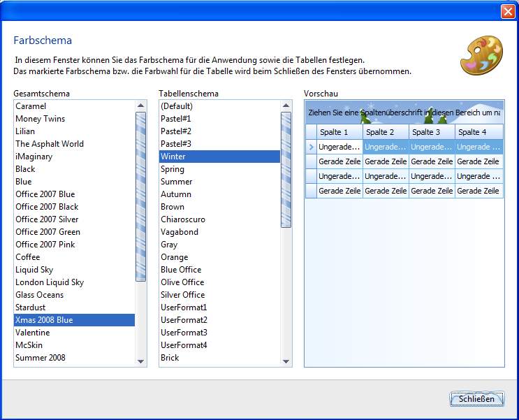Image resolution: width=519 pixels, height=420 pixels.
Task: Click the paint palette icon
Action: (481, 55)
